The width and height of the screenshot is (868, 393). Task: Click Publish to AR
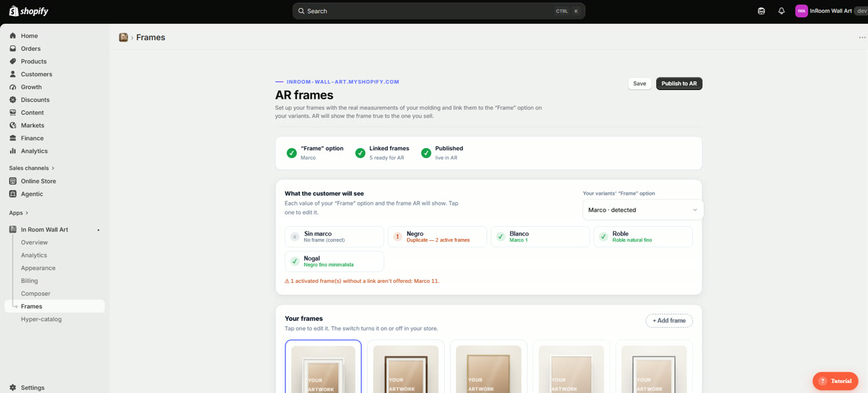(679, 83)
